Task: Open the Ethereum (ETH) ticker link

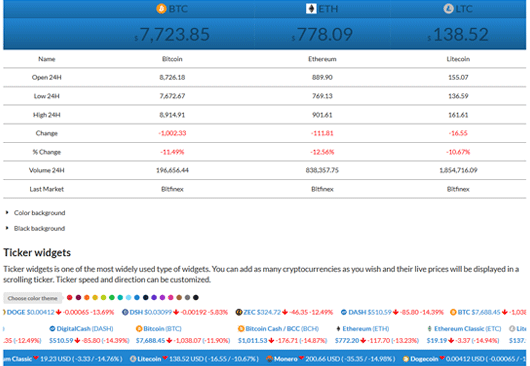Action: [x=366, y=328]
